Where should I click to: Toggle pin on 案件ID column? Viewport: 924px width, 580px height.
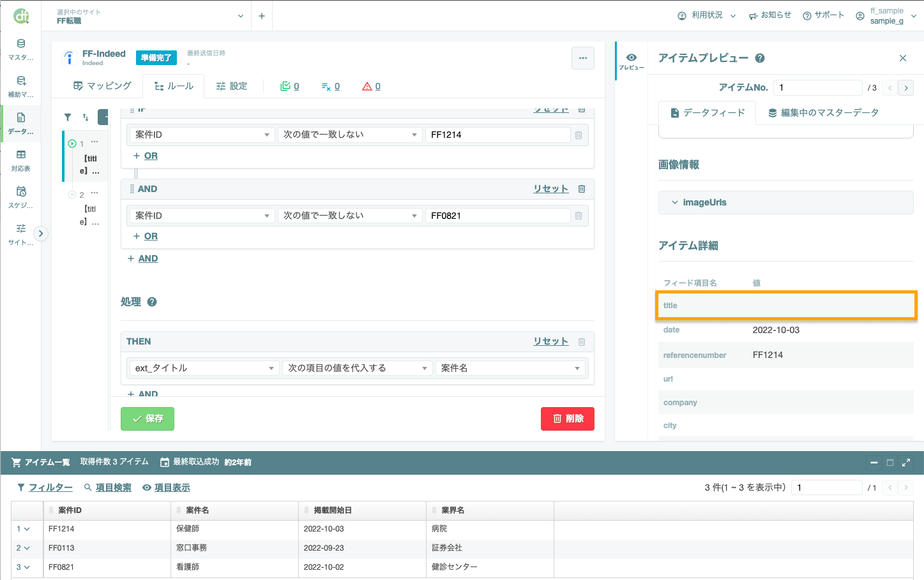(x=51, y=510)
